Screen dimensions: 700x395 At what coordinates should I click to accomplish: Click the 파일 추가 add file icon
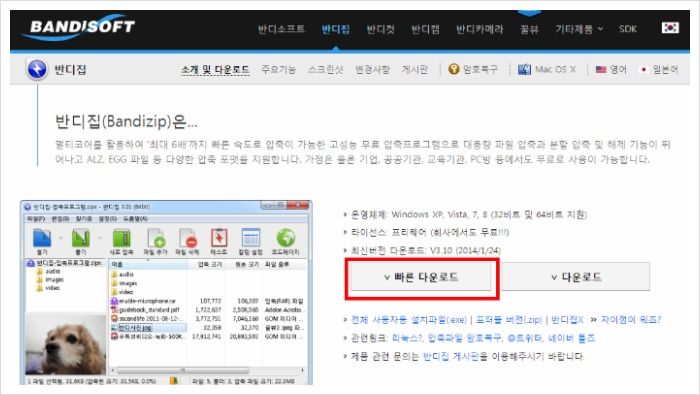point(156,238)
